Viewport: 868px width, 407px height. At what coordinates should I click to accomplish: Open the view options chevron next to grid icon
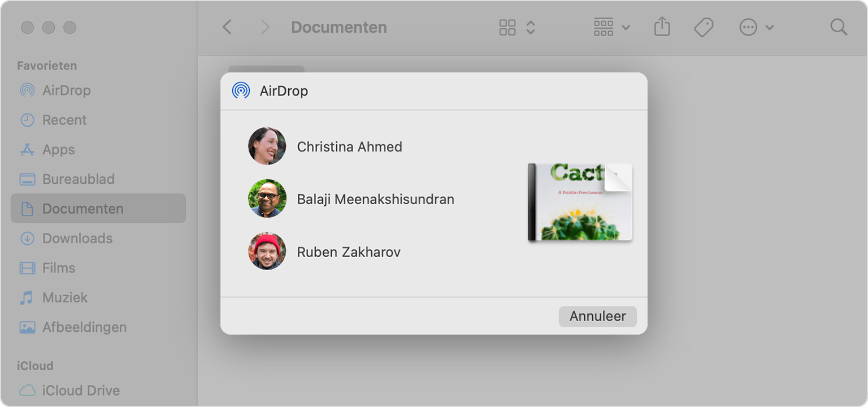[530, 27]
